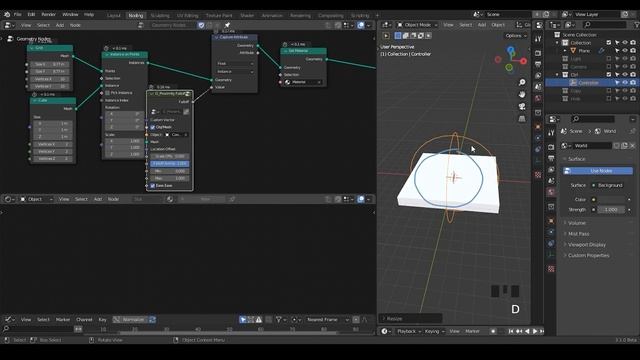Toggle camera view with the camera icon
Image resolution: width=640 pixels, height=360 pixels.
(x=522, y=107)
